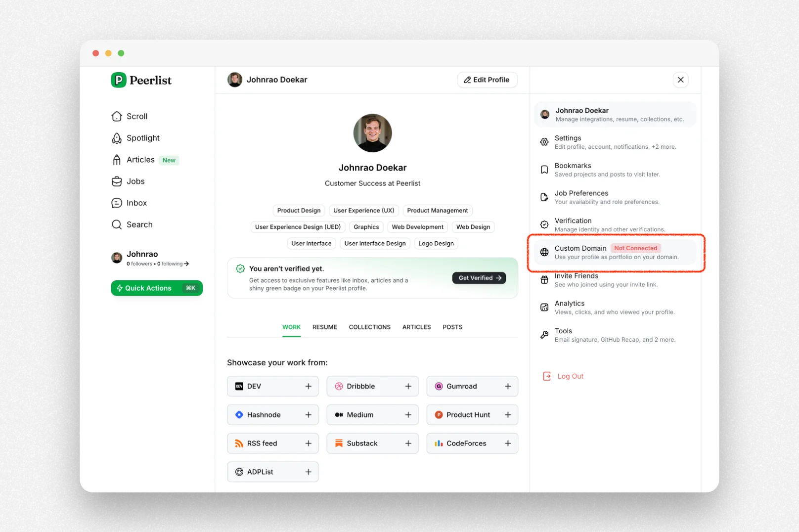Viewport: 799px width, 532px height.
Task: Add Product Hunt with its plus icon
Action: coord(508,415)
